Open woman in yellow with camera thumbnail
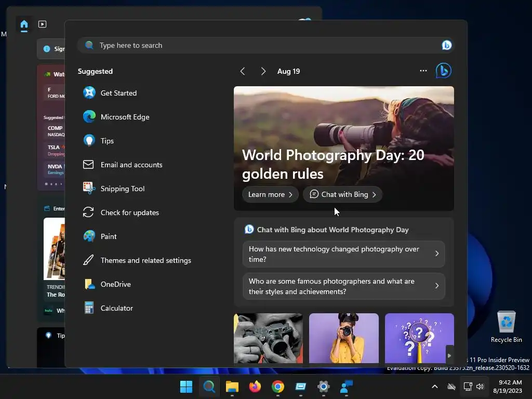 (344, 338)
